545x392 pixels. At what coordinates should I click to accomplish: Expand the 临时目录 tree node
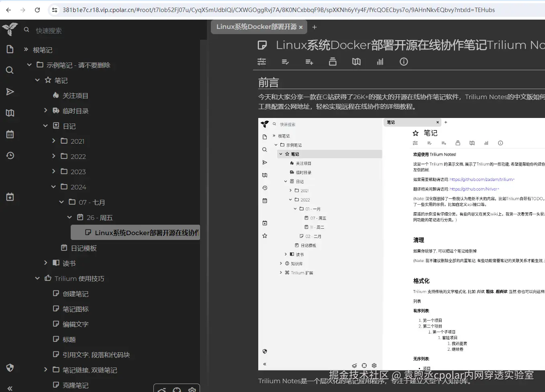(x=45, y=110)
